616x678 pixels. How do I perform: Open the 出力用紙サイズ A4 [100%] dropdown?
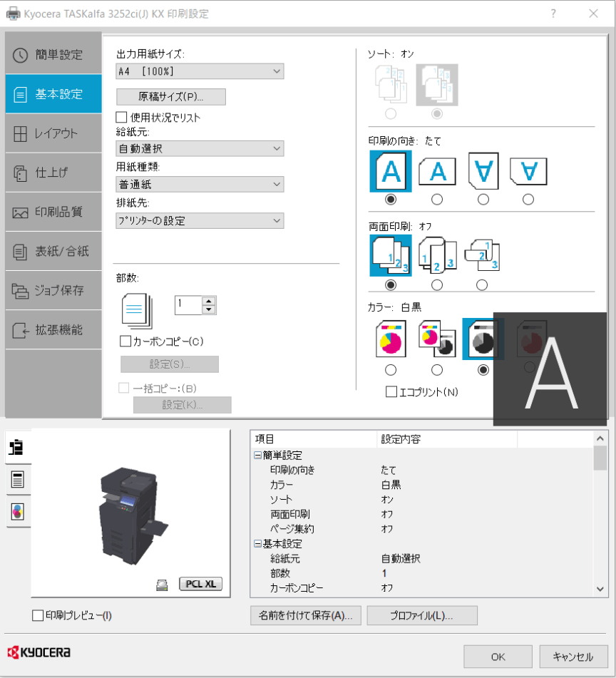pyautogui.click(x=200, y=71)
